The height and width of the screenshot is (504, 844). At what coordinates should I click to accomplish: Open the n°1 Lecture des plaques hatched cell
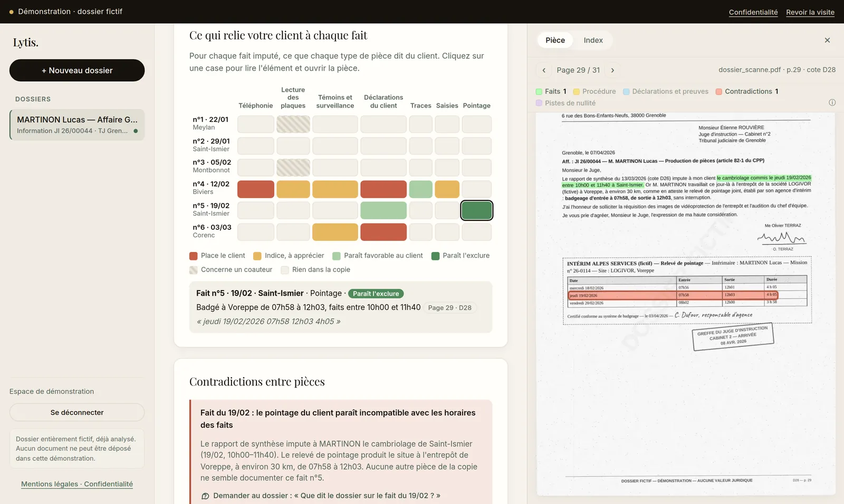(x=293, y=124)
